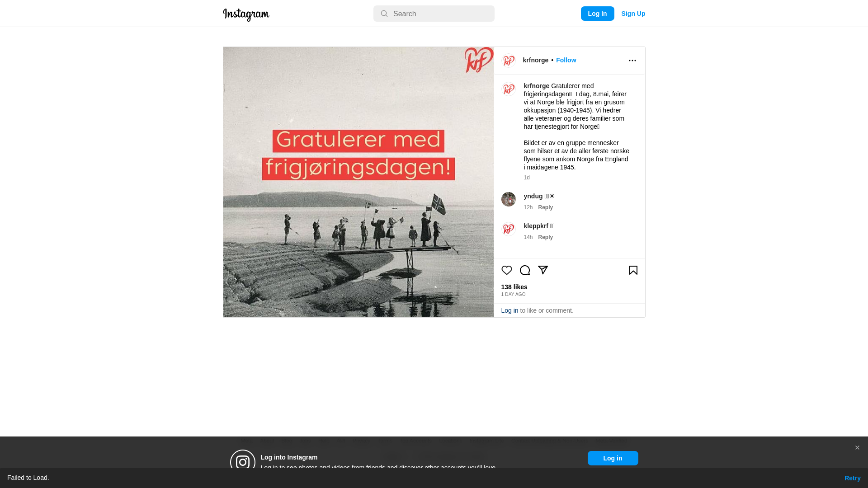868x488 pixels.
Task: Dismiss the Log into Instagram banner
Action: click(x=857, y=448)
